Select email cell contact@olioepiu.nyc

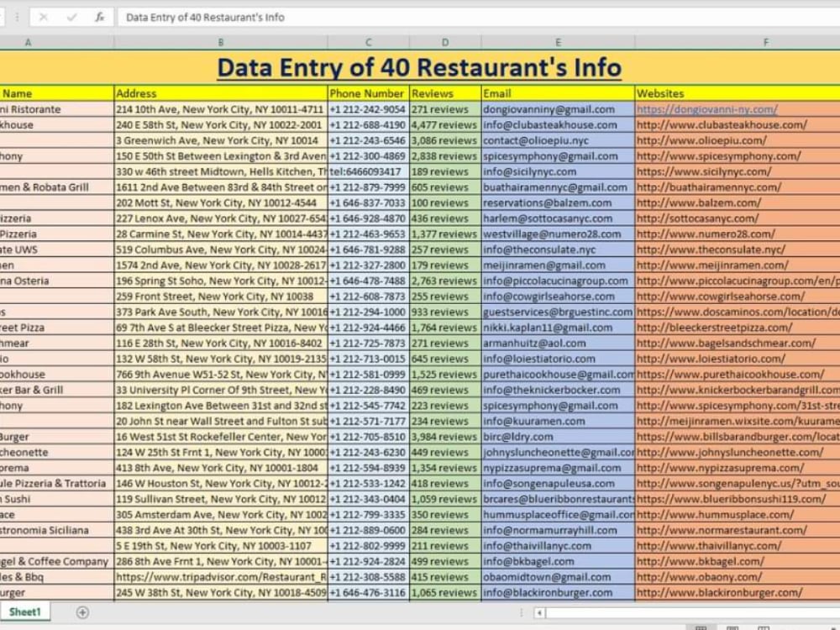coord(558,140)
